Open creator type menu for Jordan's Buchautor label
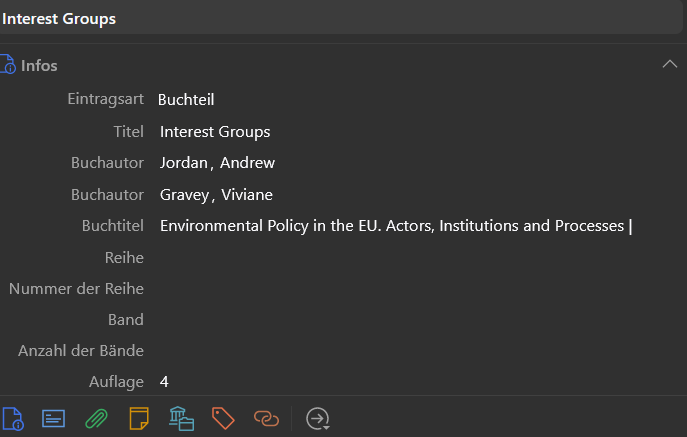This screenshot has height=437, width=687. 107,163
